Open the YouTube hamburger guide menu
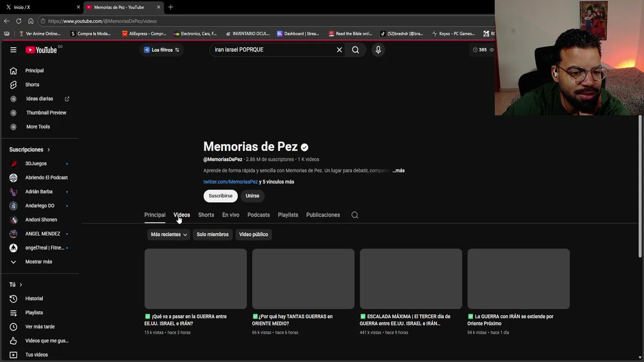This screenshot has height=362, width=644. coord(14,50)
